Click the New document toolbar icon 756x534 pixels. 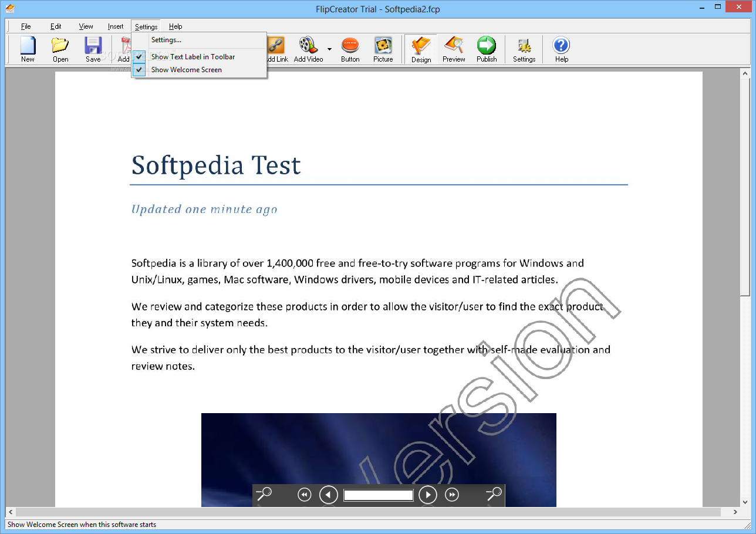point(28,49)
